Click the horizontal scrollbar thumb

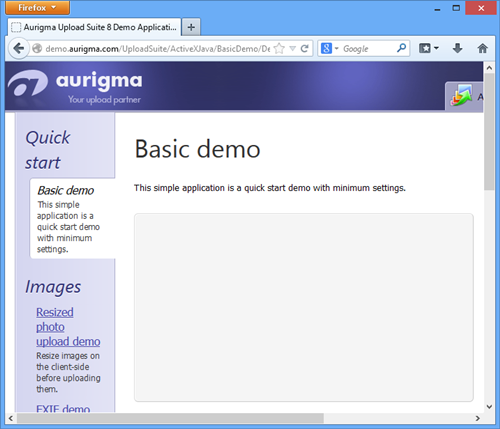(170, 418)
